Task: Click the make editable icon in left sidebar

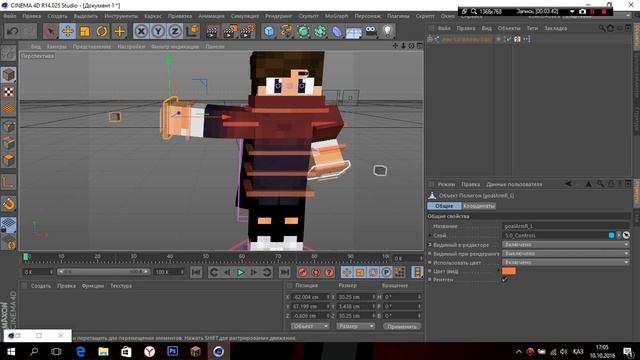Action: (8, 53)
